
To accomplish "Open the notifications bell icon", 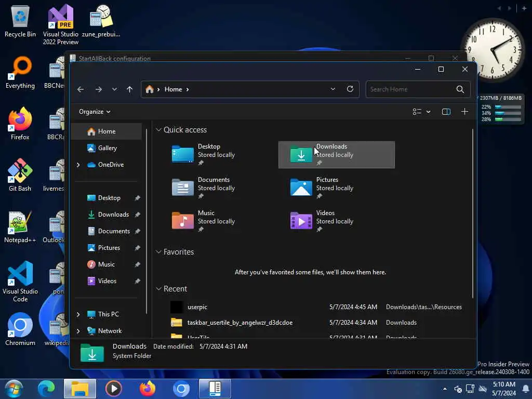I will (526, 389).
